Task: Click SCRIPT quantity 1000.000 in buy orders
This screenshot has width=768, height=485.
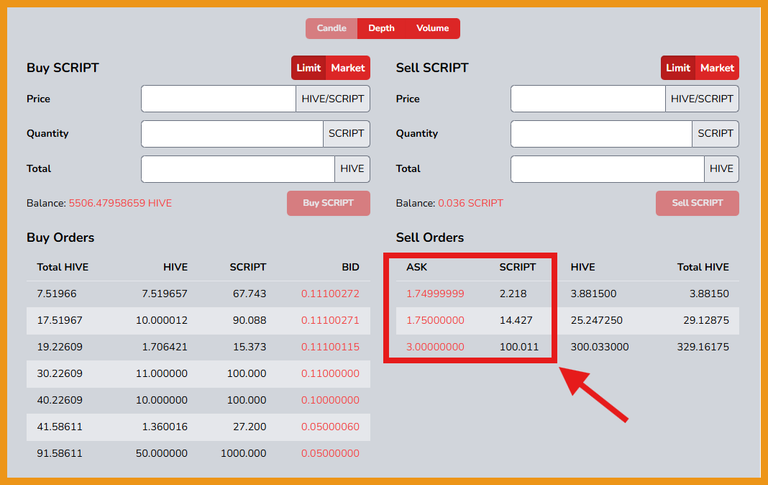Action: [x=243, y=453]
